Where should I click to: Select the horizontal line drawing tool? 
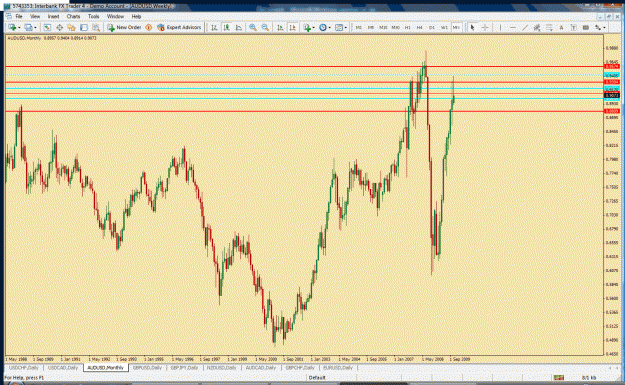(x=513, y=28)
